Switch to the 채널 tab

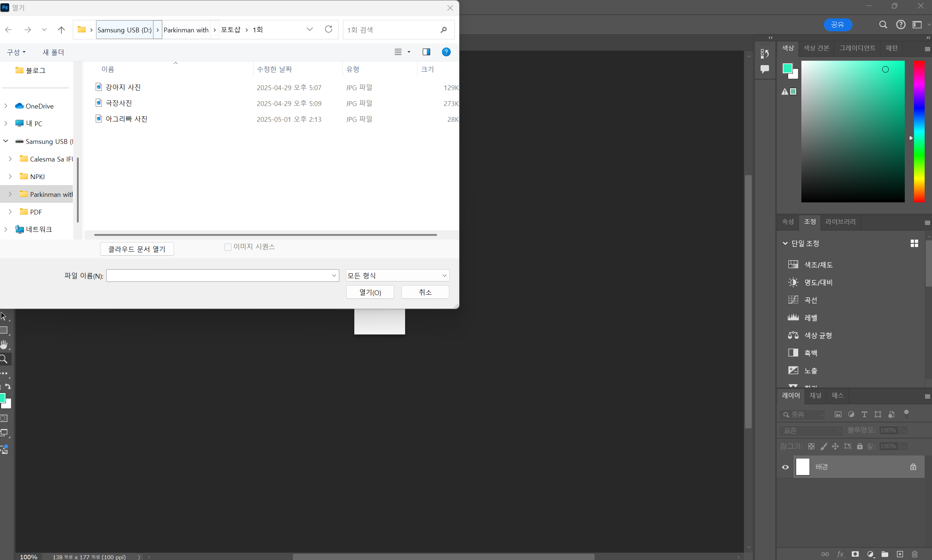point(815,395)
